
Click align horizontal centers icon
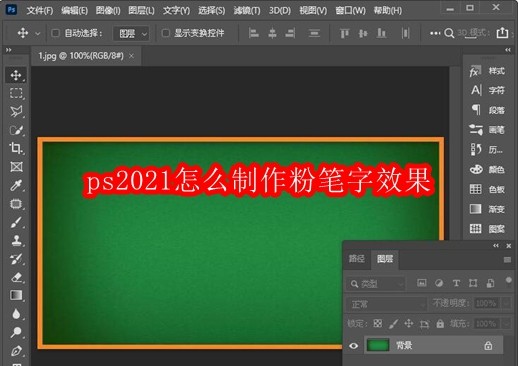(x=272, y=33)
